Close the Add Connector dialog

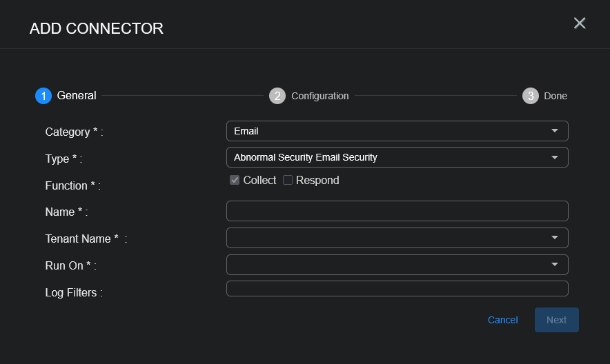[580, 23]
